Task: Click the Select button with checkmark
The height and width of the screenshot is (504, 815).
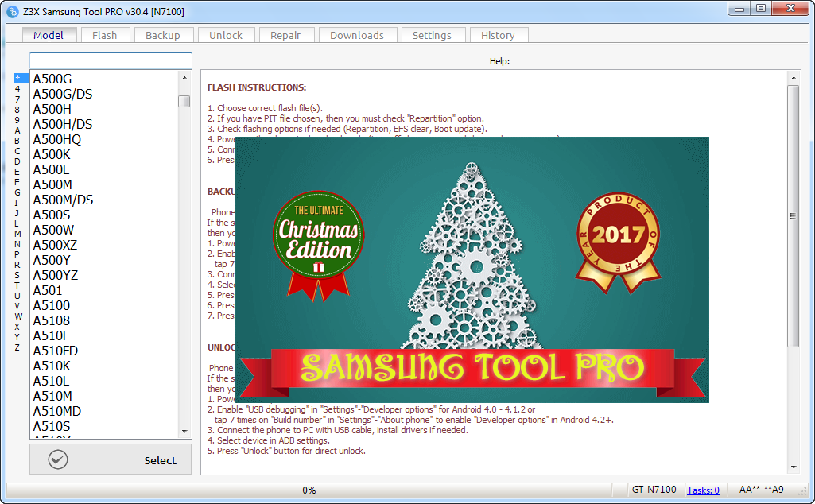Action: click(x=111, y=459)
